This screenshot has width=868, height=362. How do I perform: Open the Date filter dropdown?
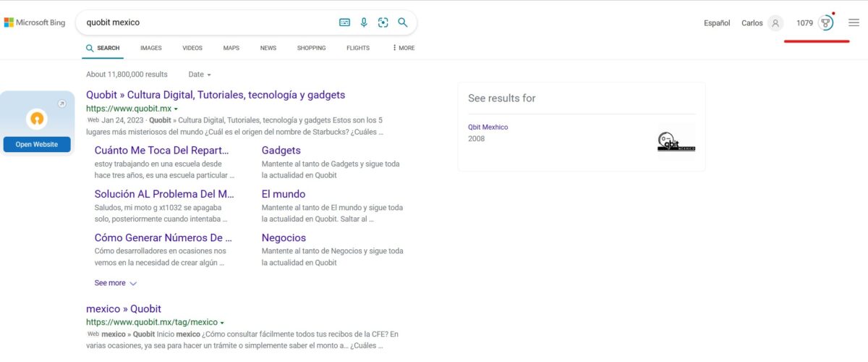click(200, 75)
